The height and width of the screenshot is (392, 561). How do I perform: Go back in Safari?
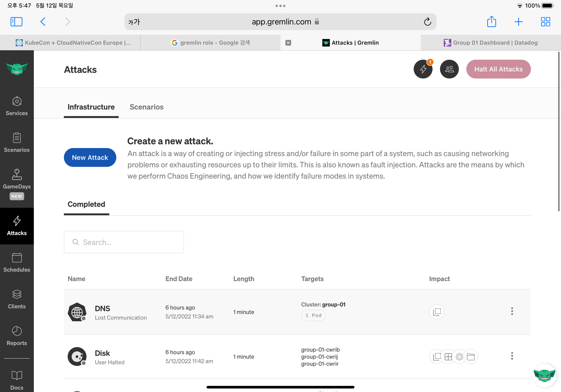pos(43,22)
